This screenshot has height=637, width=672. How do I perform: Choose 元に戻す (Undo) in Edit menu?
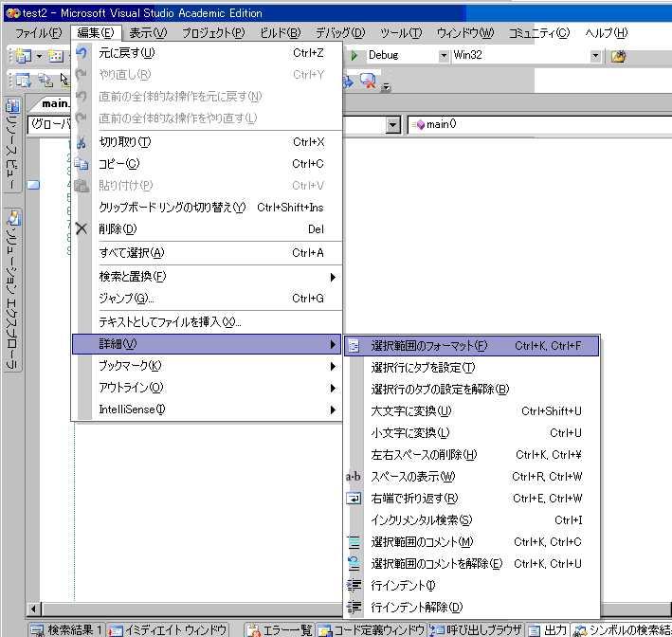207,53
